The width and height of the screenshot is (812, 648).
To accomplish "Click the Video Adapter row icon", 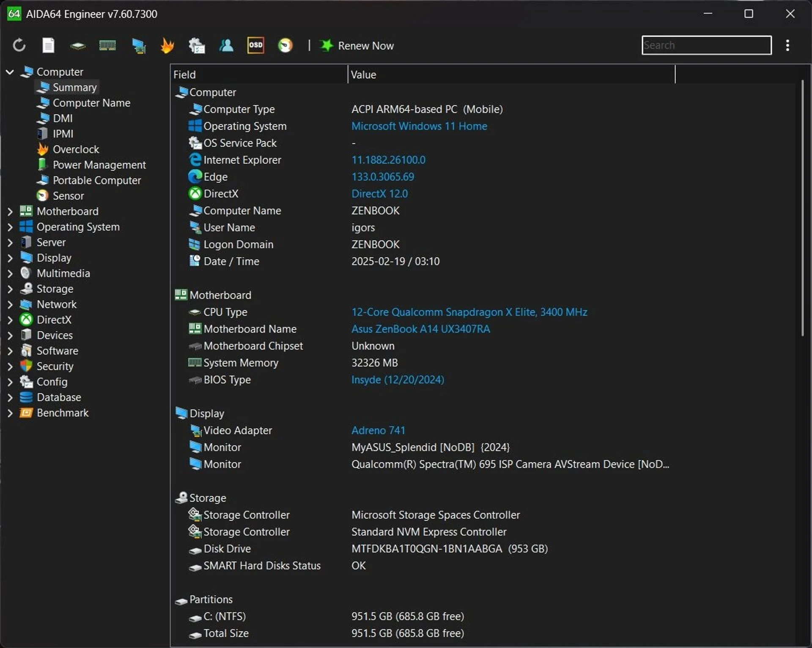I will 195,431.
